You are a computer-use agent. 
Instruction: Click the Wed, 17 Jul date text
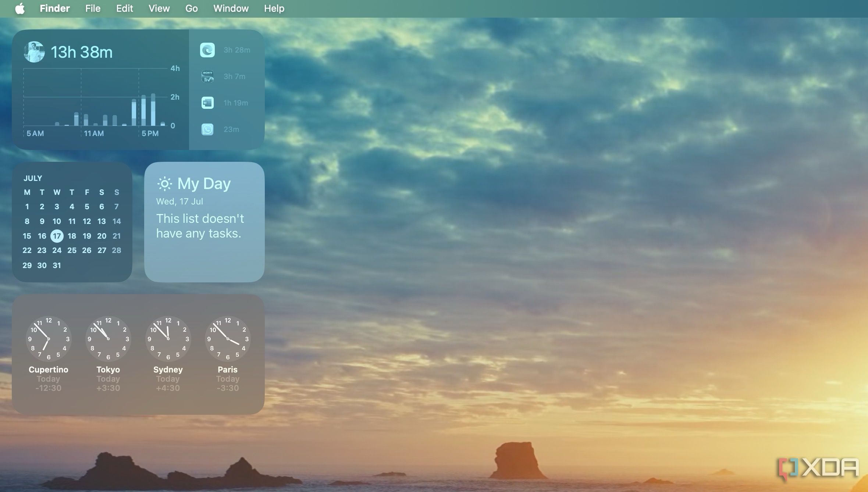179,202
